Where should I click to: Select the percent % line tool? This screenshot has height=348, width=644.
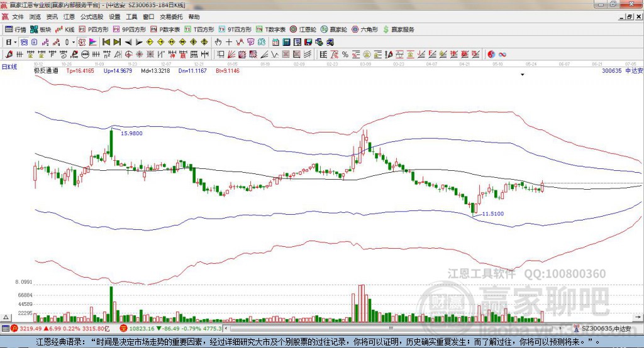coord(345,54)
